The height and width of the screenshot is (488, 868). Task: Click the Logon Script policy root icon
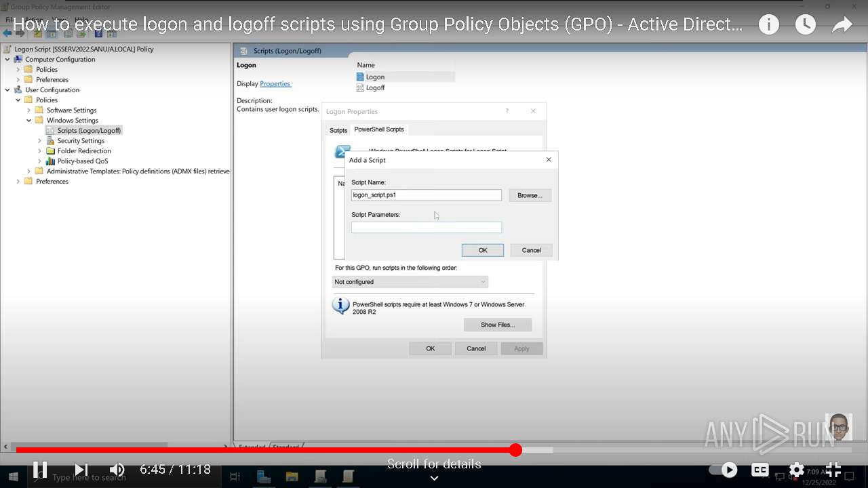pos(7,49)
